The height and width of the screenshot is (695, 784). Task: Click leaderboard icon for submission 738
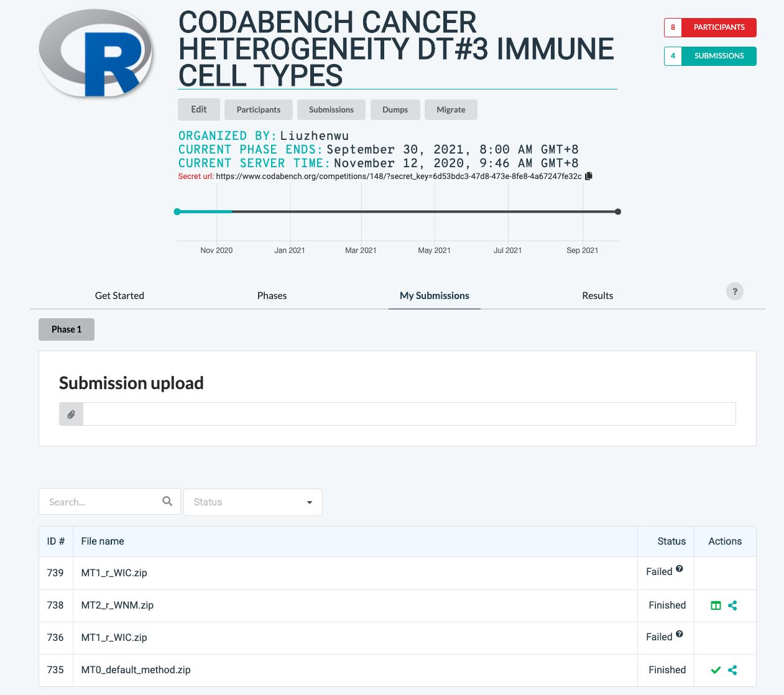click(716, 605)
